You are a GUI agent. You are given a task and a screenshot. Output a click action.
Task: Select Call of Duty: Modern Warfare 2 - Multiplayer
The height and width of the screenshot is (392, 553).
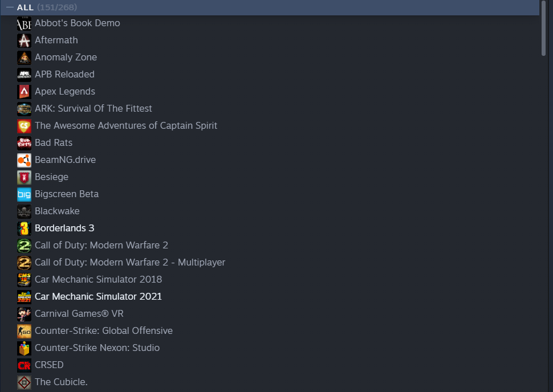coord(129,262)
